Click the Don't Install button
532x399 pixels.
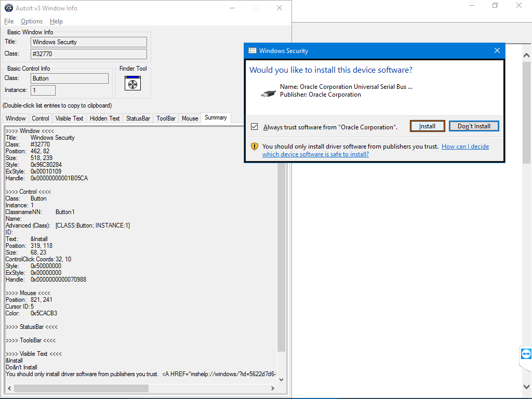point(474,126)
